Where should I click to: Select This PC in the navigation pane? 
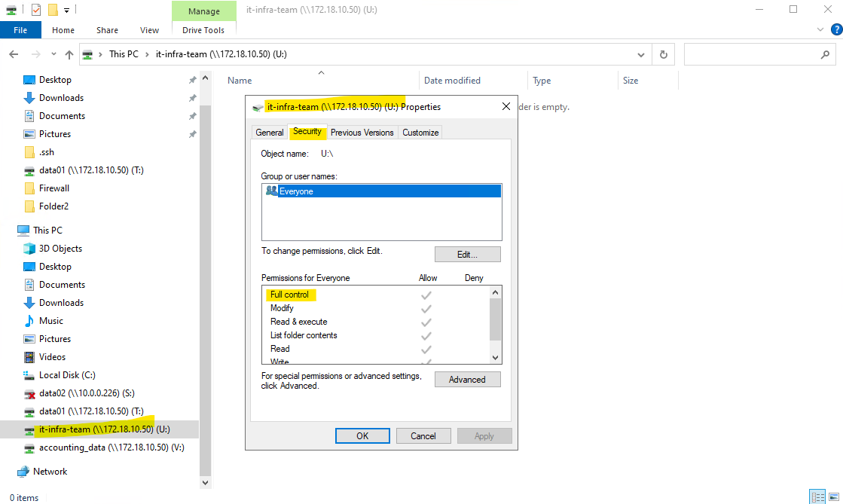tap(47, 231)
